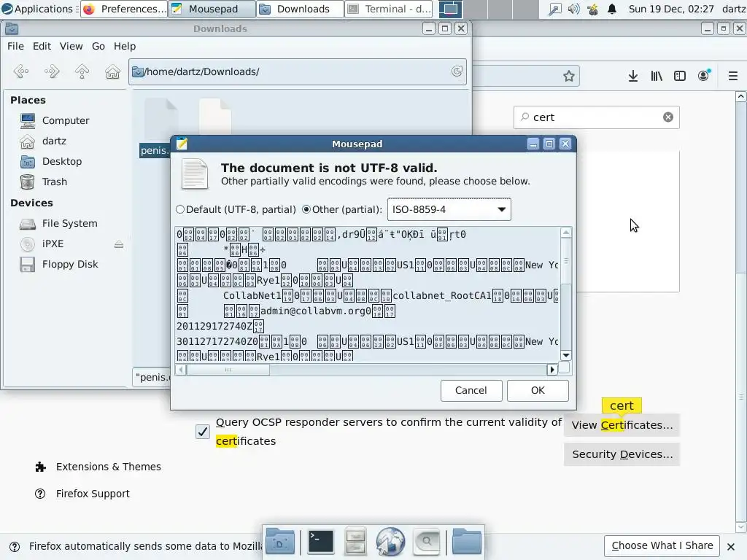Launch terminal from bottom dock
This screenshot has height=560, width=747.
tap(321, 542)
